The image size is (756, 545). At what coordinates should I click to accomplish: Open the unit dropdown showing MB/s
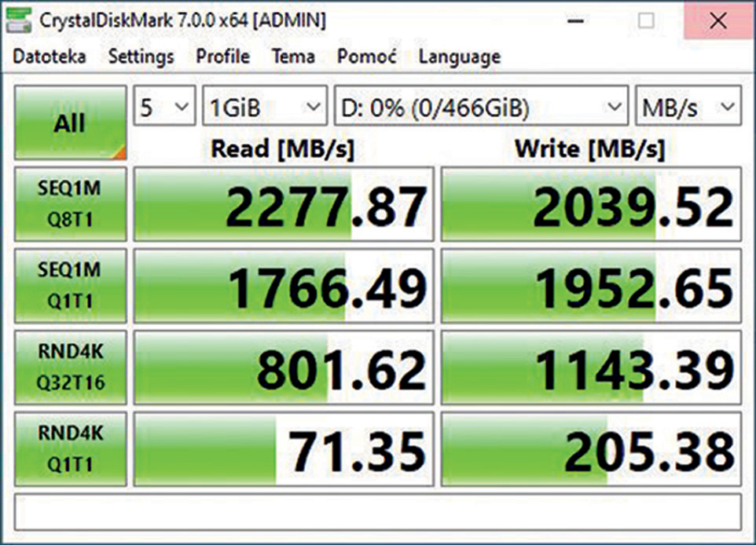(x=688, y=105)
